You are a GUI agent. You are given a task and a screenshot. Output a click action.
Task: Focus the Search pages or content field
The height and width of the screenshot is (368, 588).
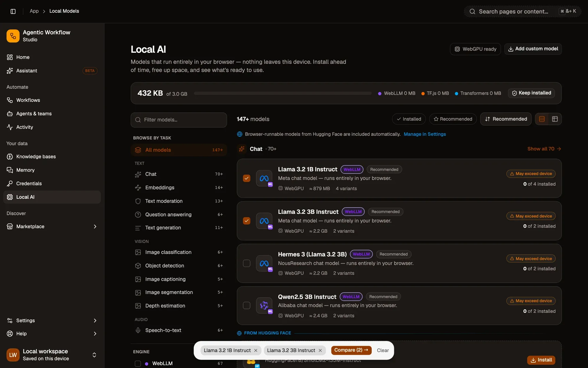522,11
